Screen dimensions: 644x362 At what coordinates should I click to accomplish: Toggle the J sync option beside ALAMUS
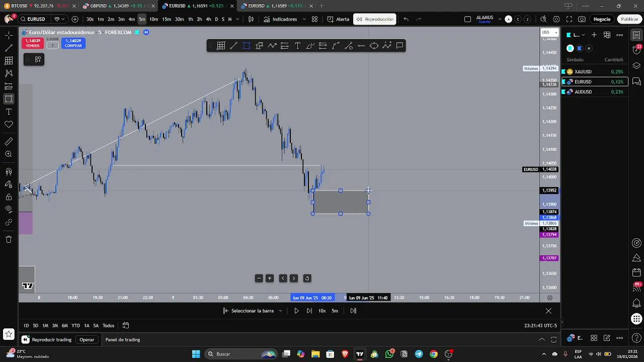coord(527,19)
